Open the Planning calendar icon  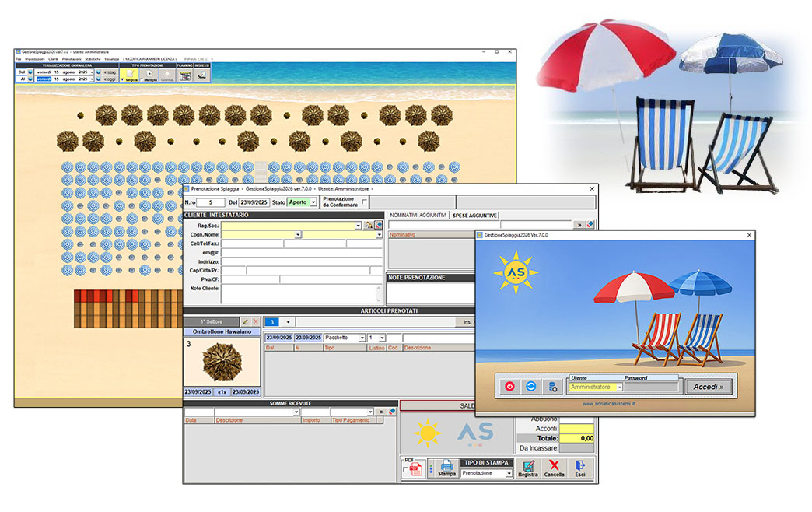(184, 76)
